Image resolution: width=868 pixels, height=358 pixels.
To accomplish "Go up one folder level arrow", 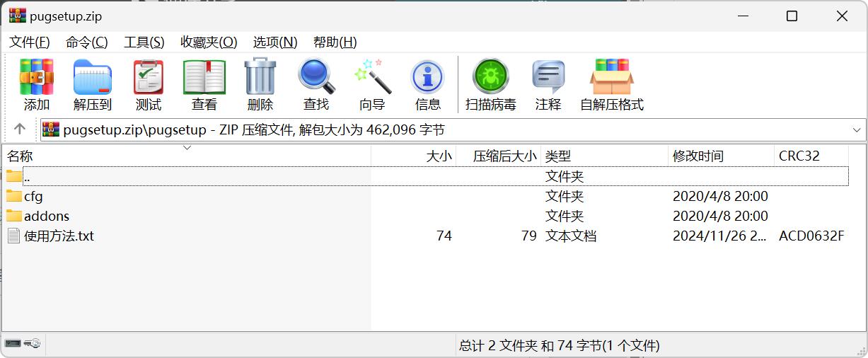I will [20, 129].
